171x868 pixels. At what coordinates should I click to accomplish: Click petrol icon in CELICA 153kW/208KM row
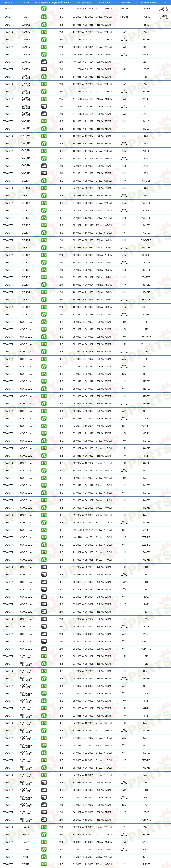(x=44, y=307)
